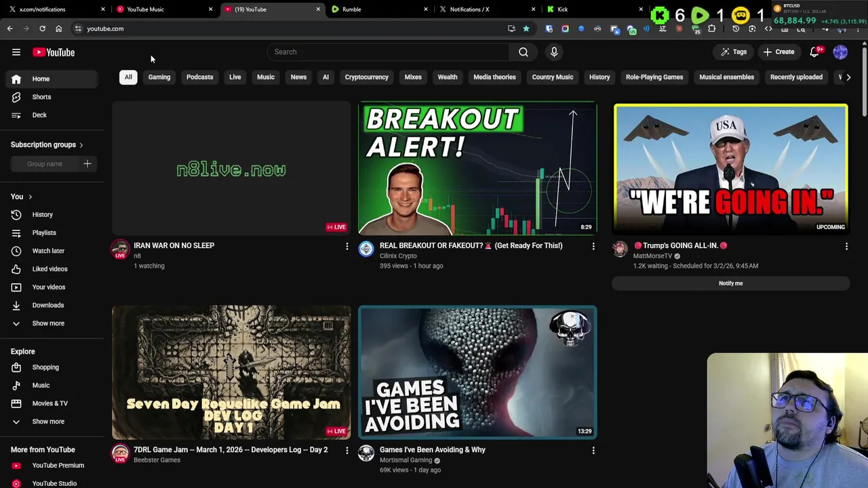Switch to the Rumble browser tab
Image resolution: width=868 pixels, height=488 pixels.
(378, 9)
